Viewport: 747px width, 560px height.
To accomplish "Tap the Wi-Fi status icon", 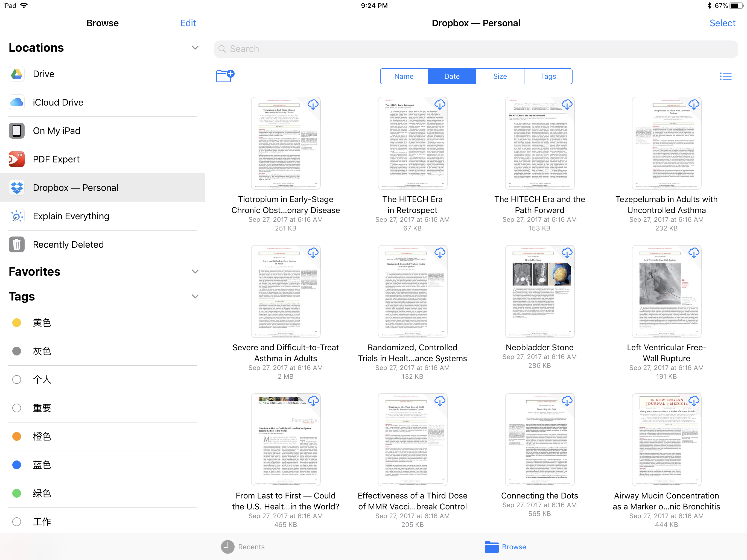I will tap(24, 5).
